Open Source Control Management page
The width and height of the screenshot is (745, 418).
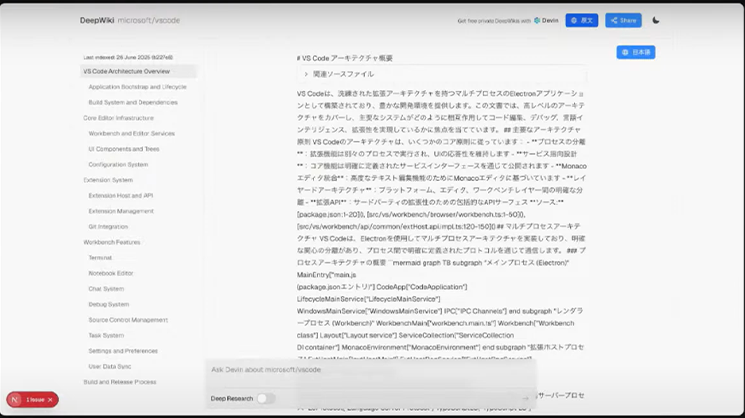[128, 320]
